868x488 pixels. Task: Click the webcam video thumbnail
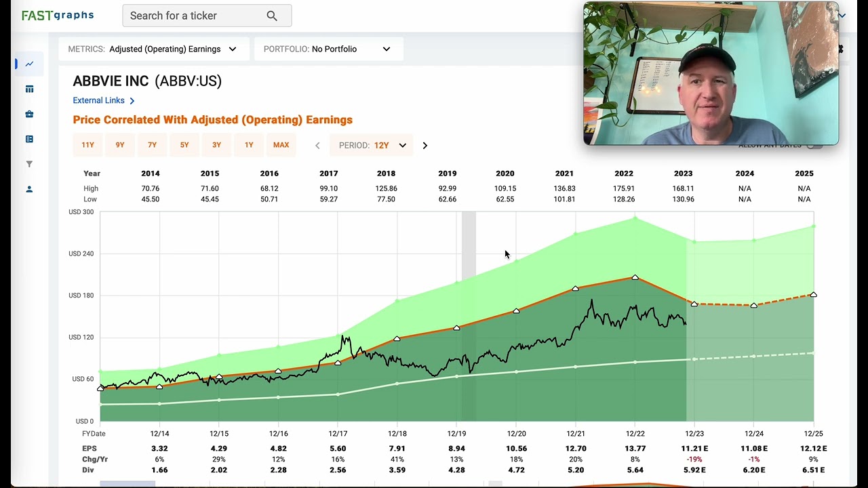(x=711, y=73)
